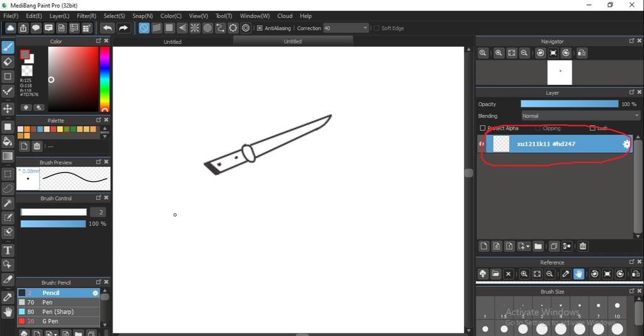Viewport: 644px width, 336px height.
Task: Click the export icon in the top toolbar
Action: click(x=23, y=28)
